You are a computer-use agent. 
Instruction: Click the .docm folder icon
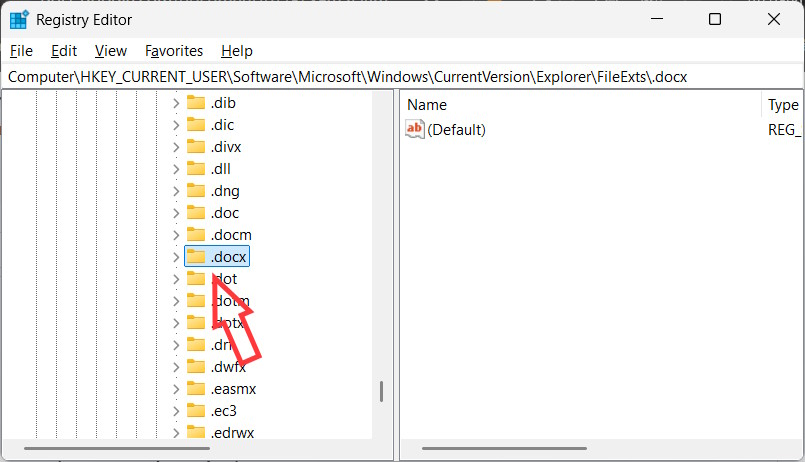click(196, 235)
